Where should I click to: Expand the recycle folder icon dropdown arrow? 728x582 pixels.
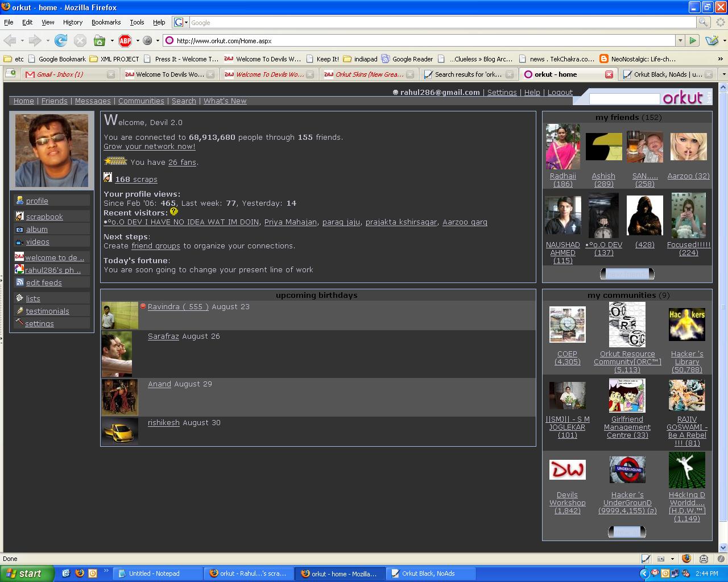tap(111, 41)
